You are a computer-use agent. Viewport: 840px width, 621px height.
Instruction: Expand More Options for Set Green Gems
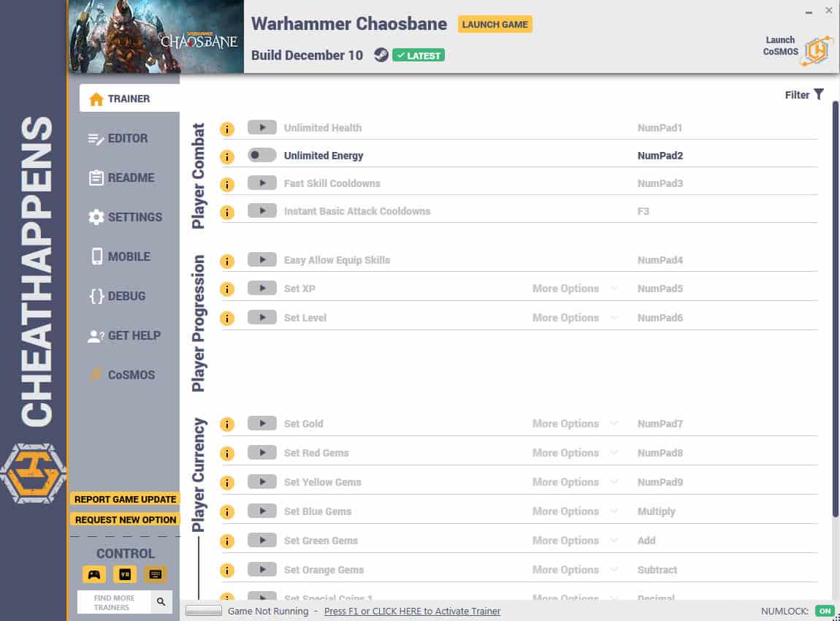pyautogui.click(x=575, y=541)
